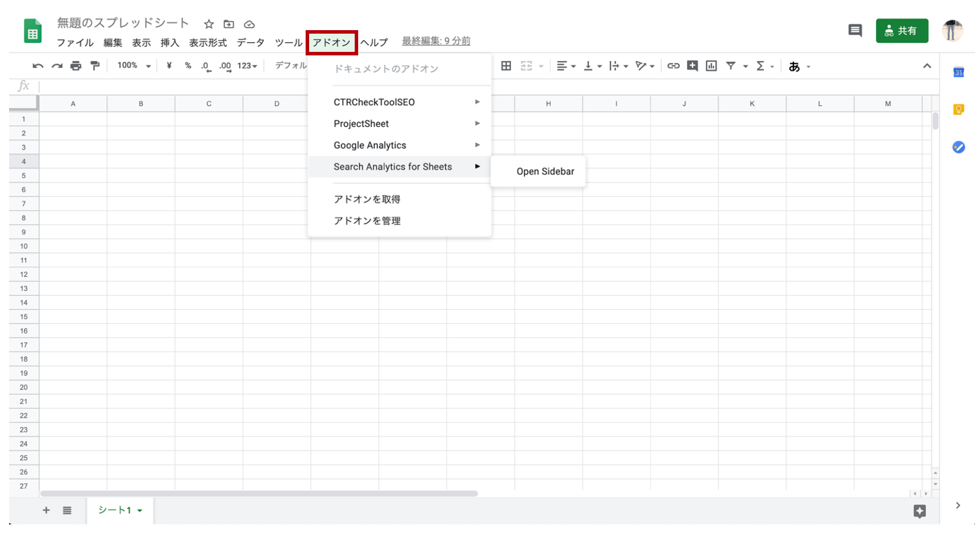
Task: Open the 表示 menu
Action: coord(142,43)
